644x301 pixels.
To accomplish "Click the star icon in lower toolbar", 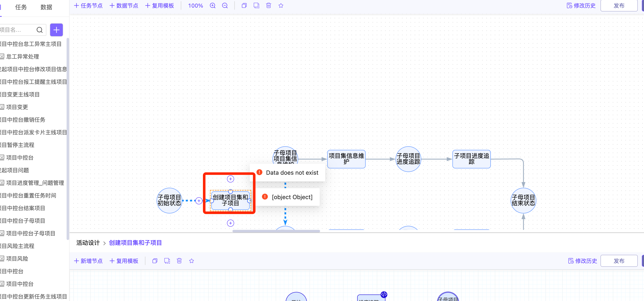I will 192,261.
